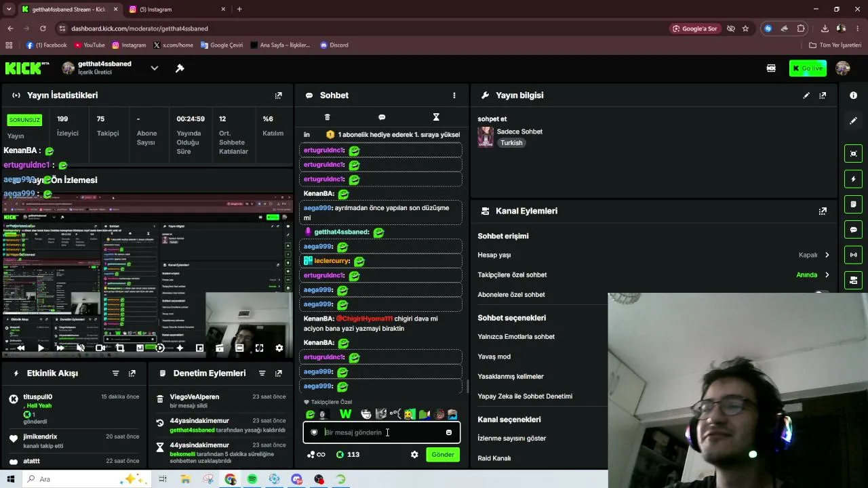868x488 pixels.
Task: Open the Tüm Yer İşaretleri bookmarks folder
Action: 835,45
